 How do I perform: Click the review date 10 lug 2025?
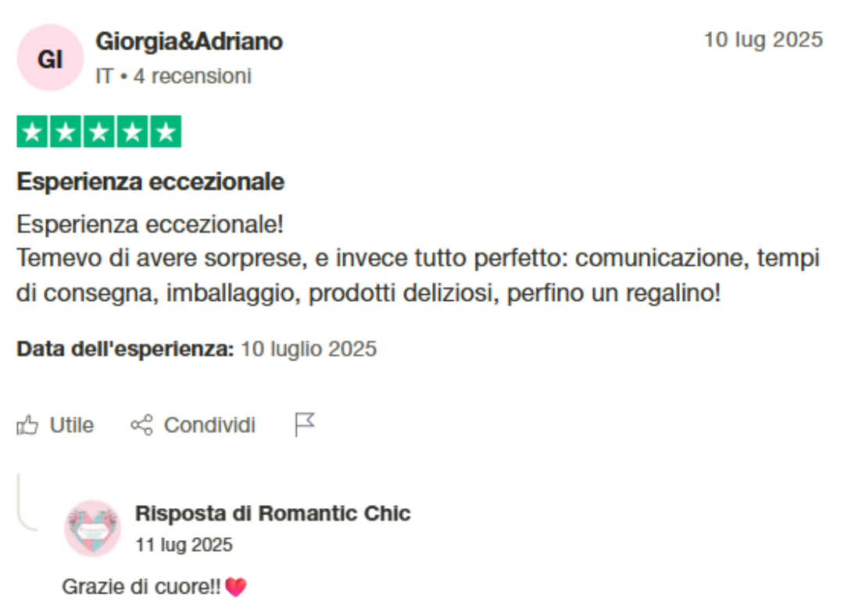coord(763,39)
